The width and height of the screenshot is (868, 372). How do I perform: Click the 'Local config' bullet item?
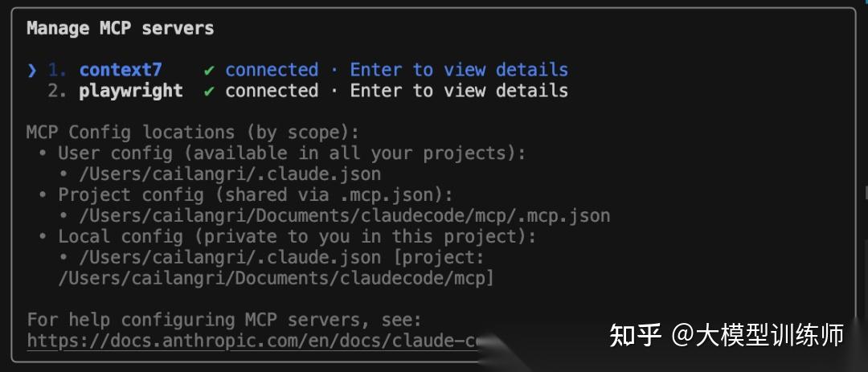click(x=297, y=236)
